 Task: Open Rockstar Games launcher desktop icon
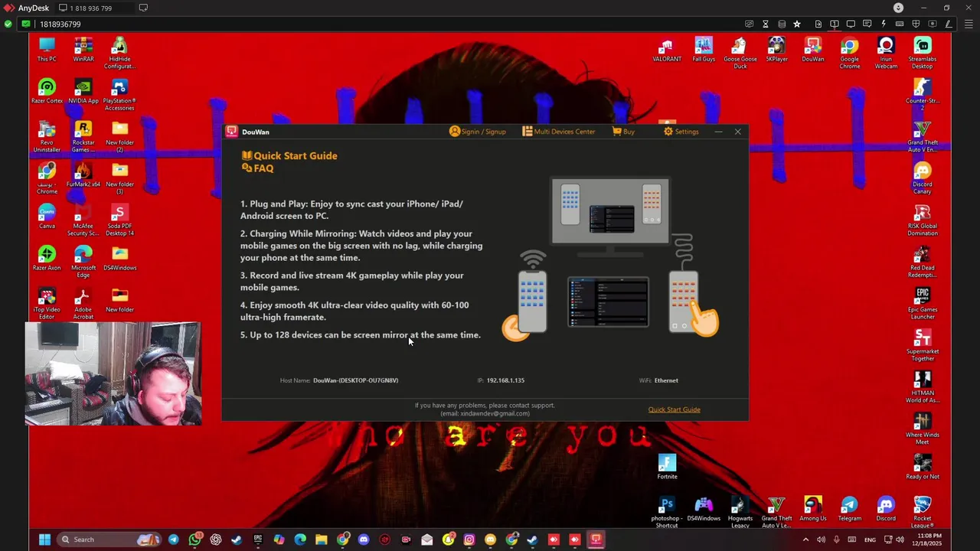[83, 137]
